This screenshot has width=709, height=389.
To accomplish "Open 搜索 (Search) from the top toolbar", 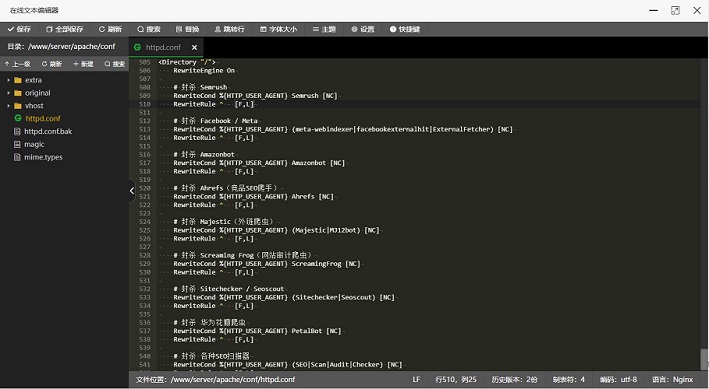I will (x=149, y=29).
